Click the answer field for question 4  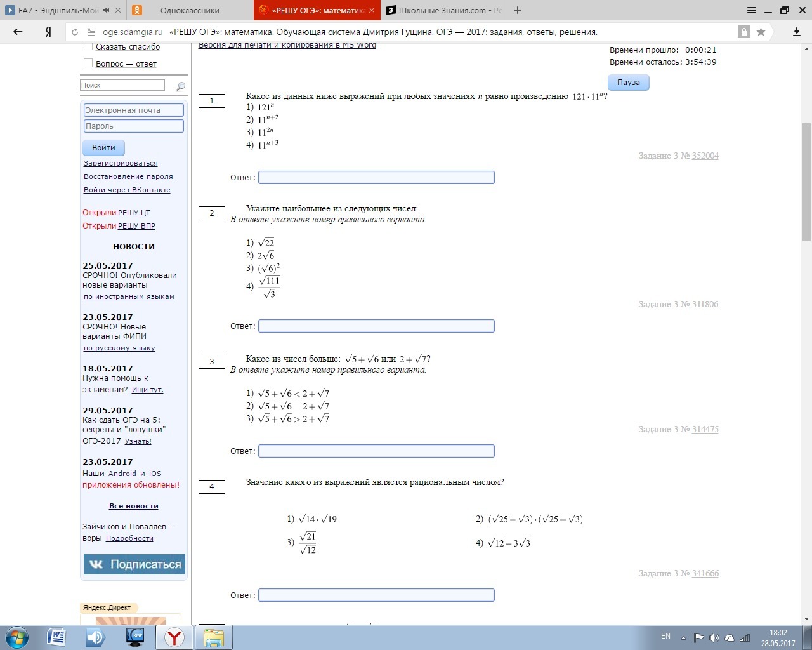[376, 595]
